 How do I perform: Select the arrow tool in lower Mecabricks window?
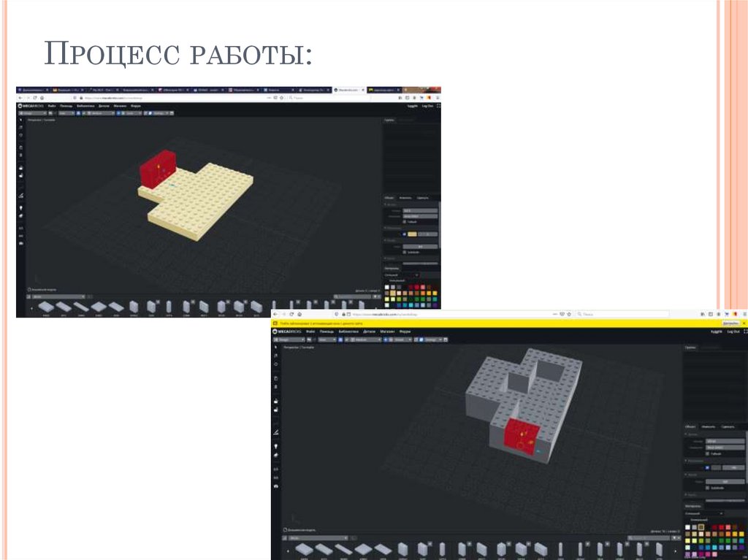(275, 348)
